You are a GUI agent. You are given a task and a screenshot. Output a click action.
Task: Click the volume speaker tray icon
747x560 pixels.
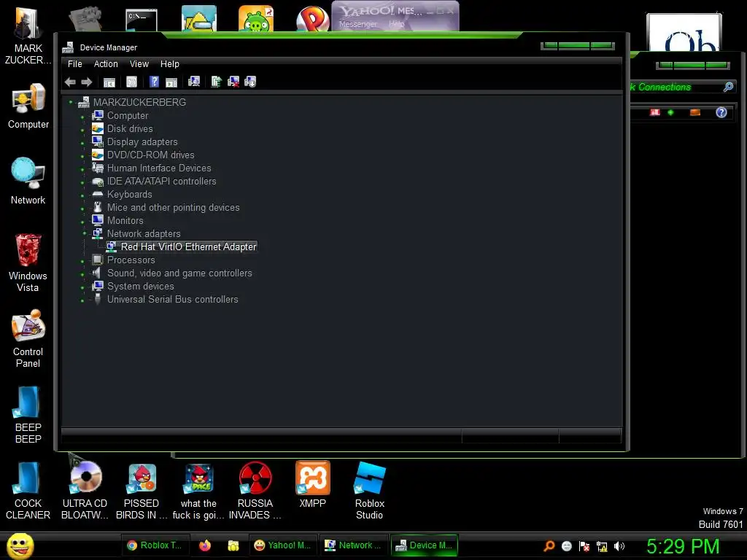pos(619,546)
